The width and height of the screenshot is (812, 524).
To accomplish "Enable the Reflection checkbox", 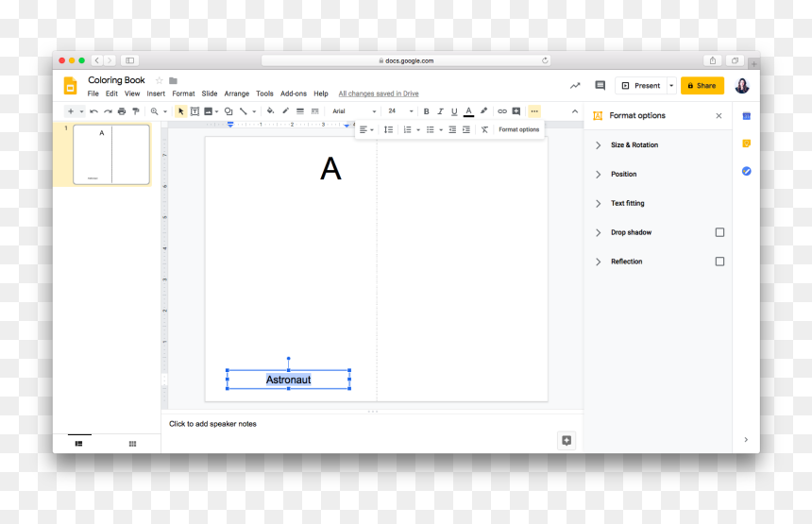I will coord(719,262).
